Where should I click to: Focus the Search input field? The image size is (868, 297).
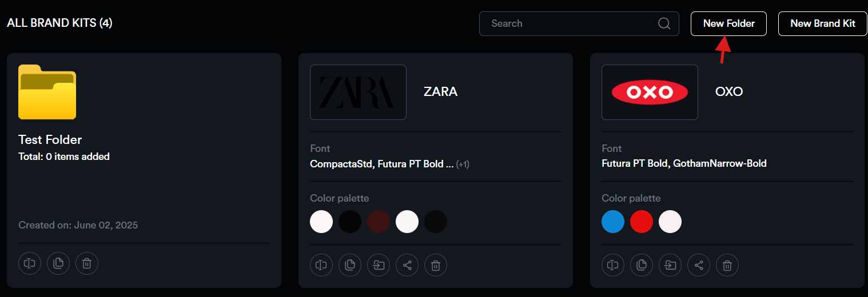pyautogui.click(x=566, y=23)
